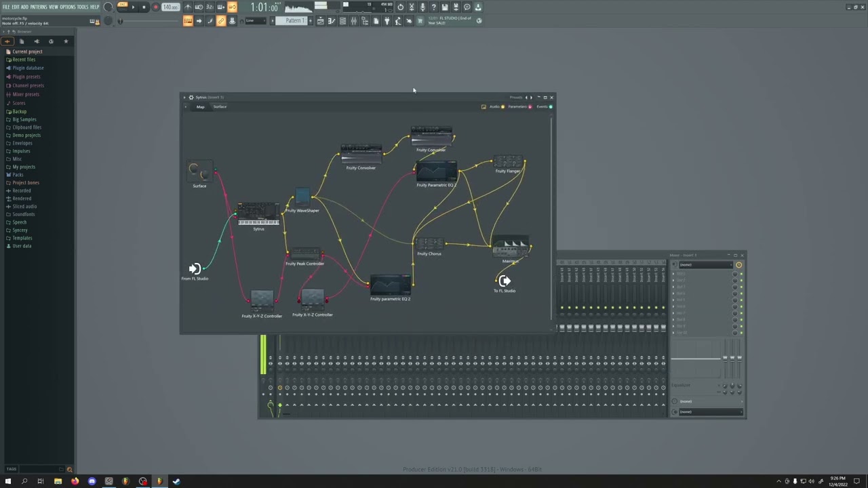Toggle the loop recording icon
Viewport: 868px width, 488px height.
[233, 7]
